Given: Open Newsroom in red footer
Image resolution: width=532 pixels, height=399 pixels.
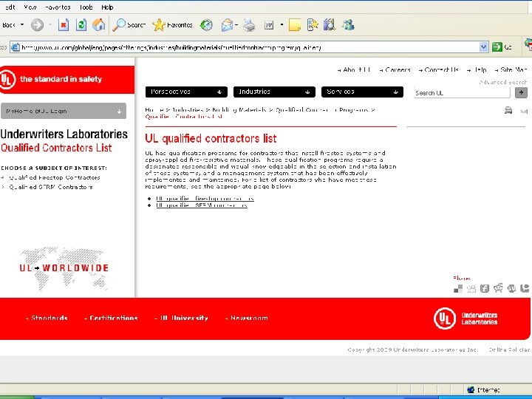Looking at the screenshot, I should 249,318.
